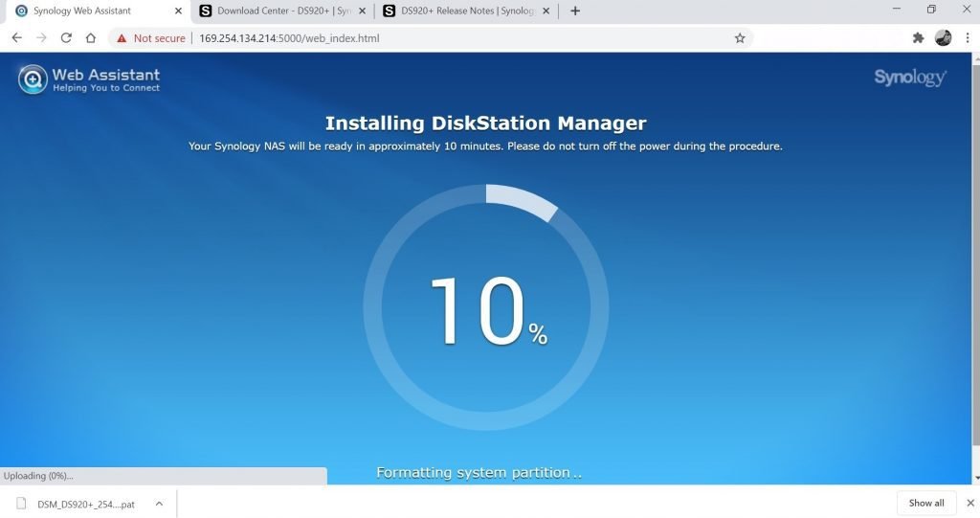Go back to the previous page
Viewport: 980px width, 518px height.
coord(17,38)
